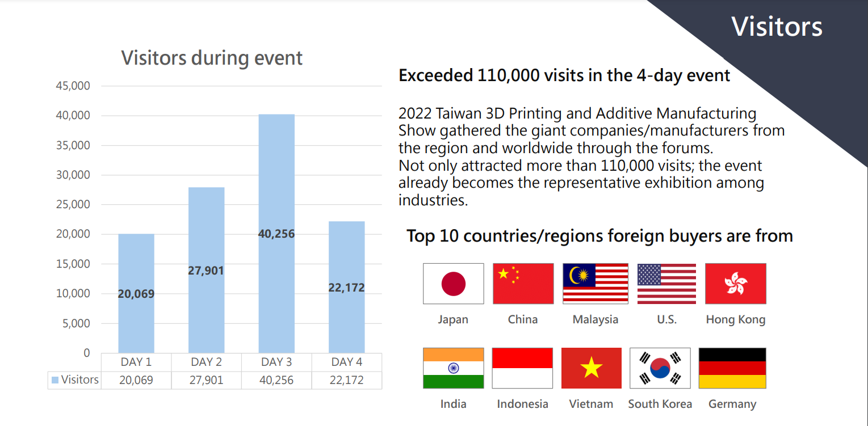
Task: Click the DAY 3 table header cell
Action: pos(276,362)
